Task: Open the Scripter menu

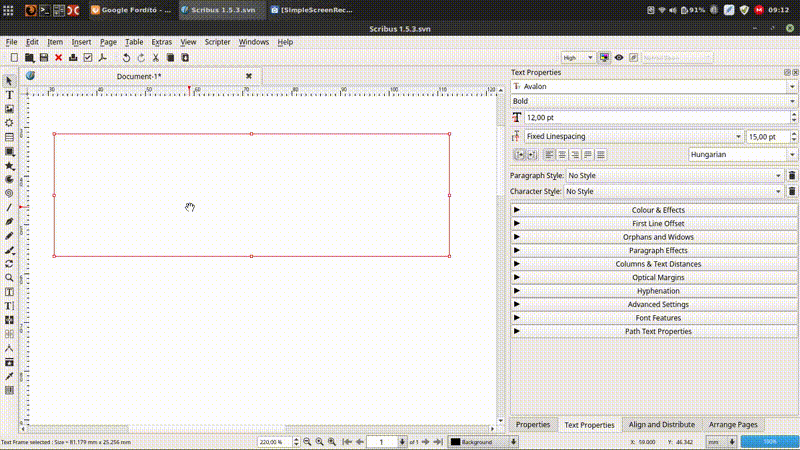Action: coord(217,42)
